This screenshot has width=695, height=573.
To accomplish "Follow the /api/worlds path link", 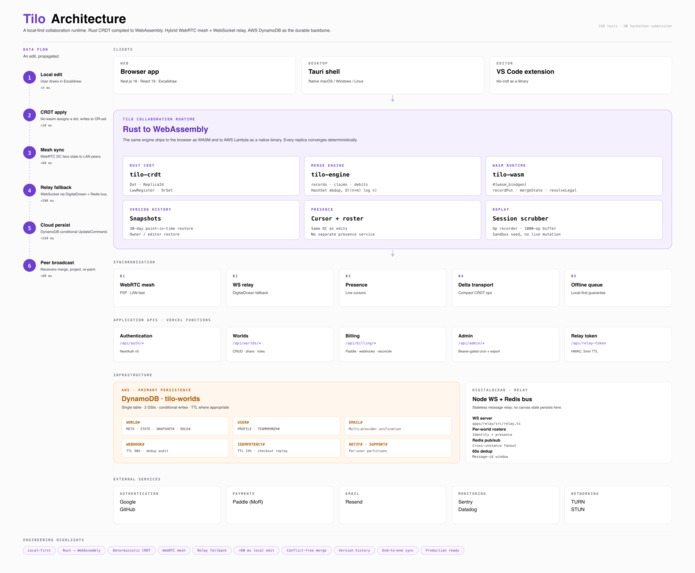I will coord(247,343).
